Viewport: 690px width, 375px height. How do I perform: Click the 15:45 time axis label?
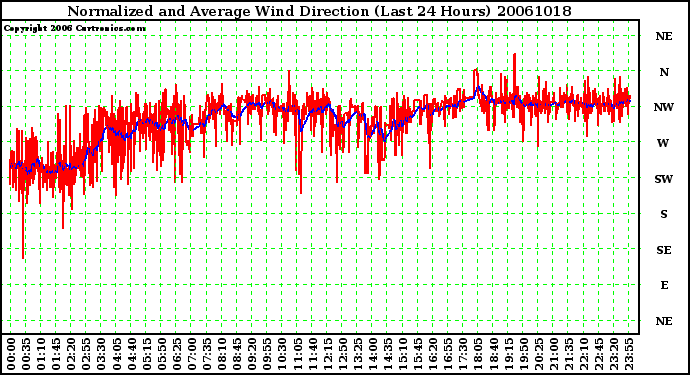[418, 354]
